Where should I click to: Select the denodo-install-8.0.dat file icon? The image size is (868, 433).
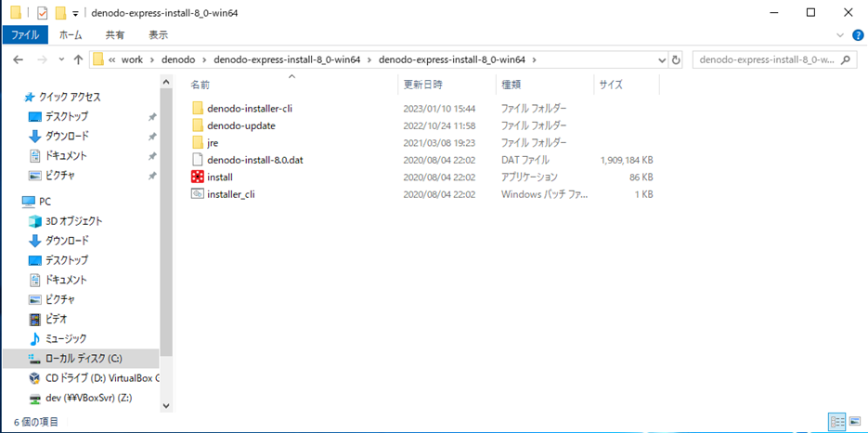pyautogui.click(x=197, y=160)
